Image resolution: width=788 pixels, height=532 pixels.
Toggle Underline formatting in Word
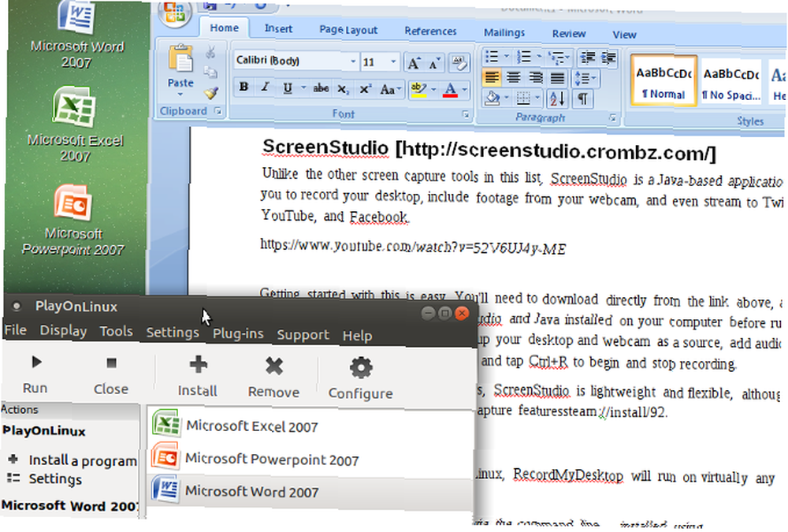coord(288,88)
